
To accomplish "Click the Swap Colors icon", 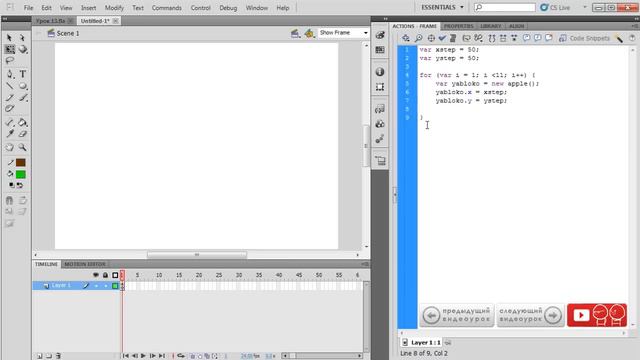I will pyautogui.click(x=20, y=185).
